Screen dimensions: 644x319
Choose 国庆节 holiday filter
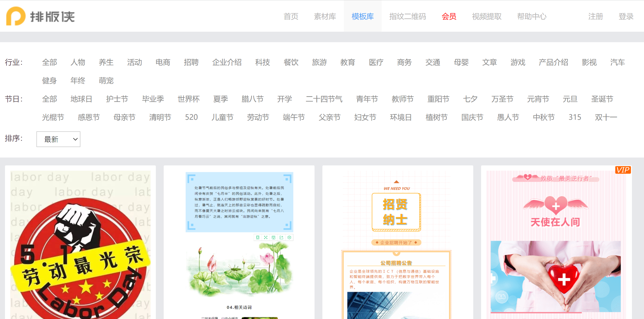tap(472, 117)
